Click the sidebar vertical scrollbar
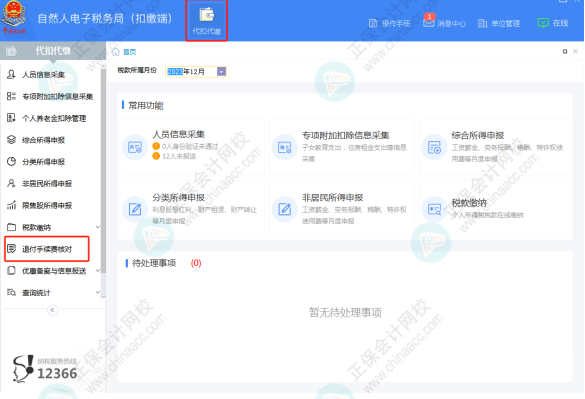The height and width of the screenshot is (399, 585). coord(103,172)
